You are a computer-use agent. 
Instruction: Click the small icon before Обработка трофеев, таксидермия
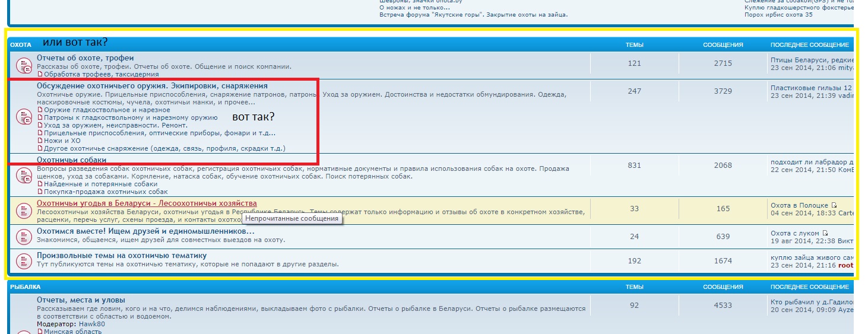[40, 75]
